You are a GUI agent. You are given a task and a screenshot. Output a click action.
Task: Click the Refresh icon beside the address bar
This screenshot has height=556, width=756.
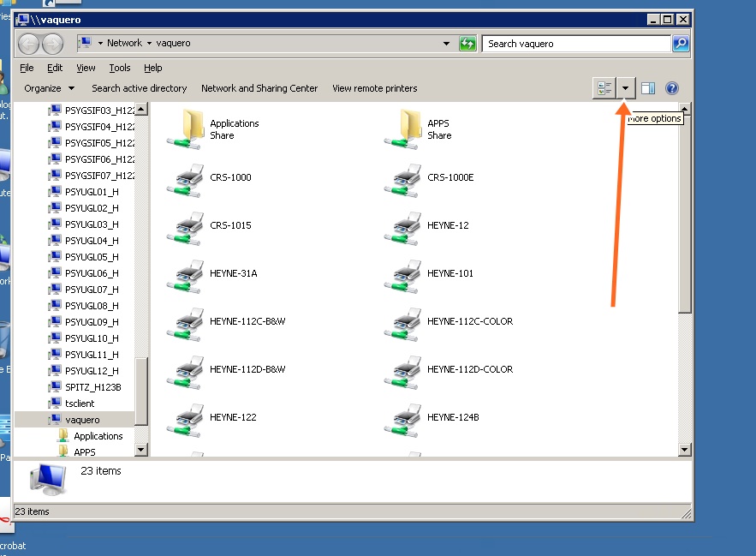(x=467, y=43)
